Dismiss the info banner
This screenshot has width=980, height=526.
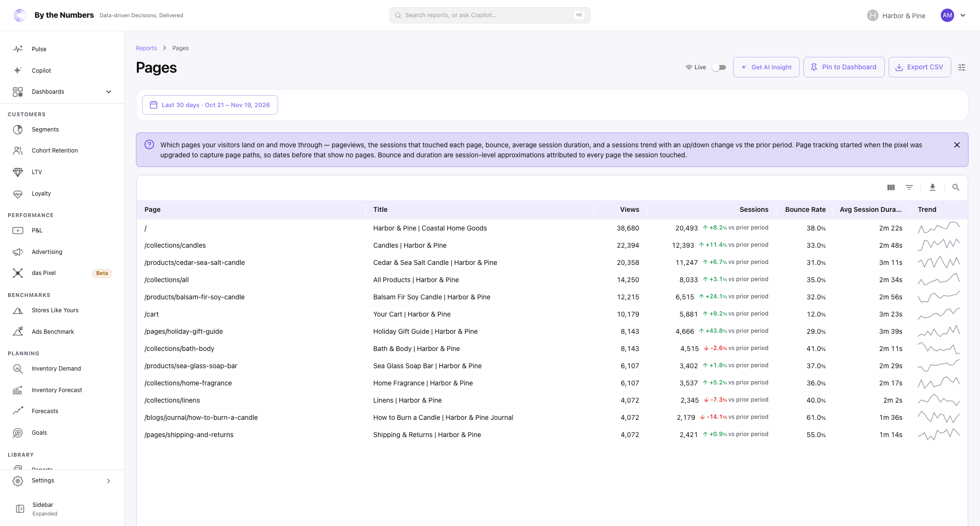click(957, 145)
